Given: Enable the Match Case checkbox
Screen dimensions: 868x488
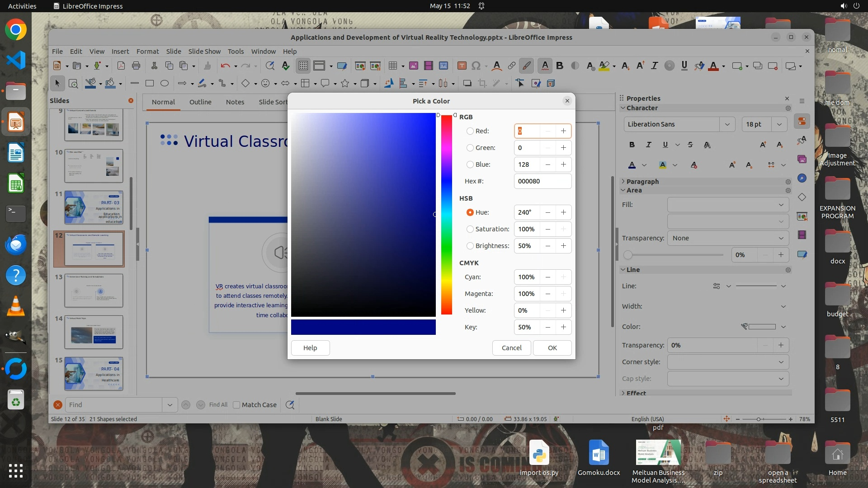Looking at the screenshot, I should pos(236,405).
